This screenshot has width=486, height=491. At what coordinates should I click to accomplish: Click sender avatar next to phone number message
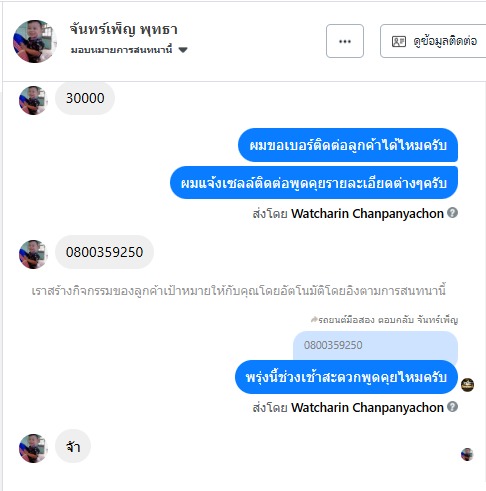pos(33,254)
